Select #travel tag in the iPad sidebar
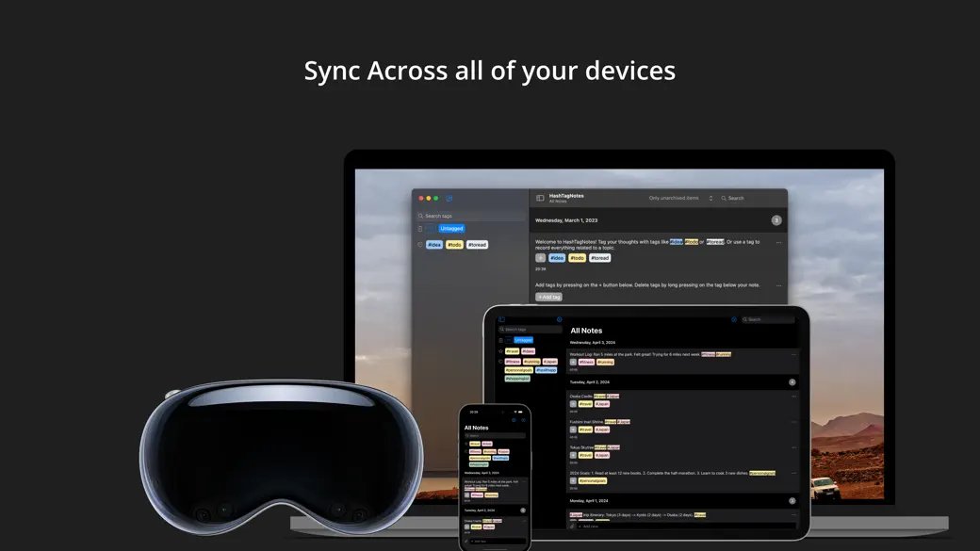The image size is (980, 551). tap(512, 351)
